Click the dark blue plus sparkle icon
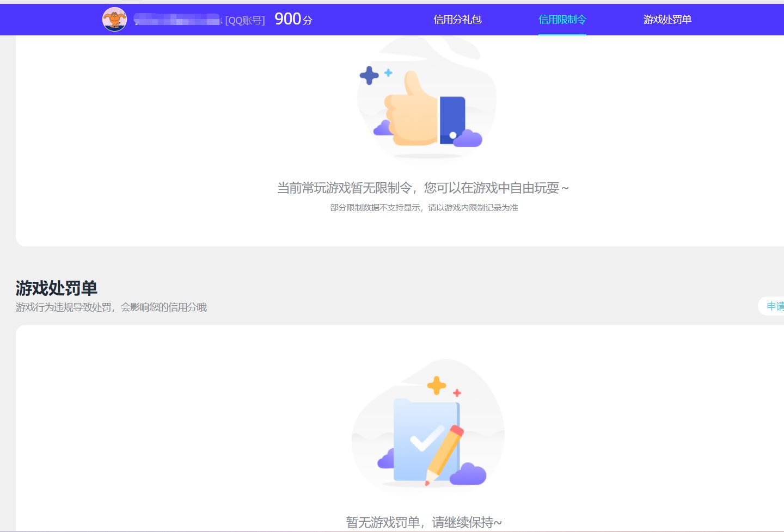Screen dimensions: 784x532 click(369, 76)
